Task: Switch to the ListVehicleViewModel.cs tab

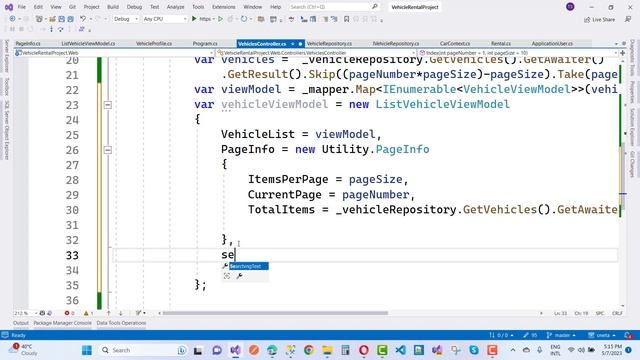Action: [x=88, y=43]
